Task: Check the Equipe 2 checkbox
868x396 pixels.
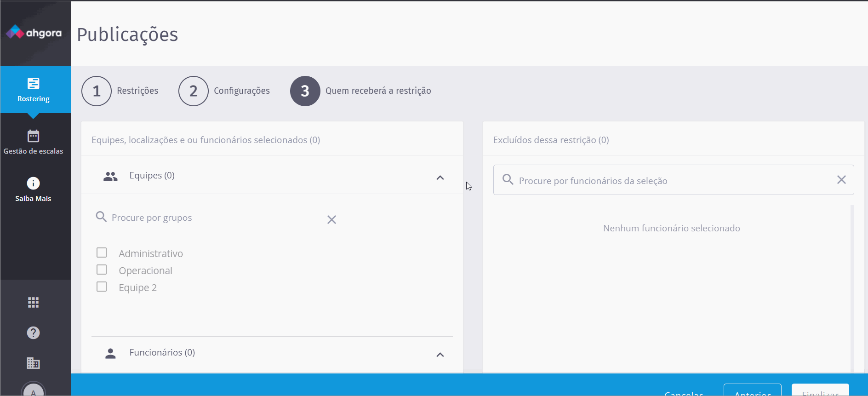Action: coord(102,287)
